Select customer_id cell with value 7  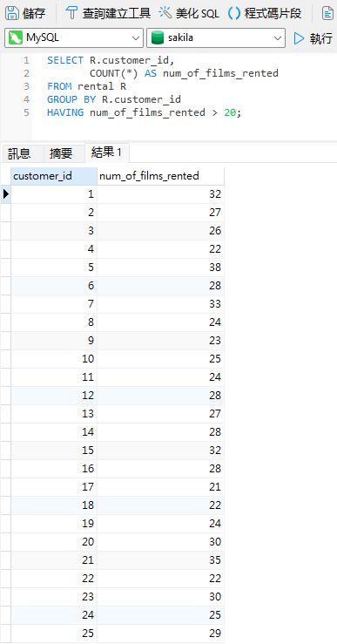54,304
